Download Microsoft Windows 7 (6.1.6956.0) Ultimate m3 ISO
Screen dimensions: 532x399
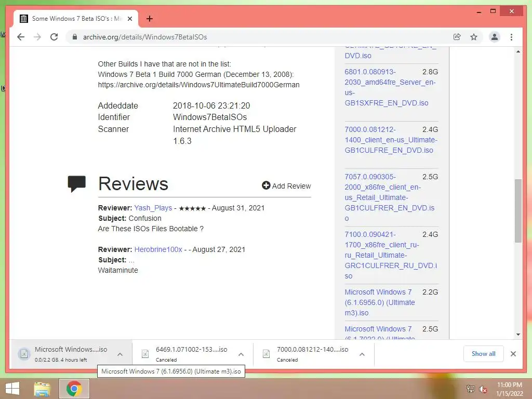click(x=380, y=302)
